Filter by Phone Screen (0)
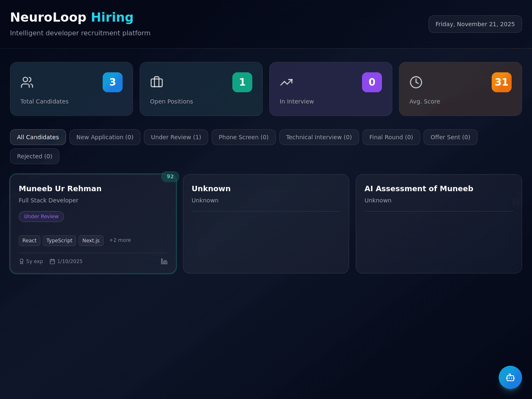Screen dimensions: 532x399 click(244, 137)
